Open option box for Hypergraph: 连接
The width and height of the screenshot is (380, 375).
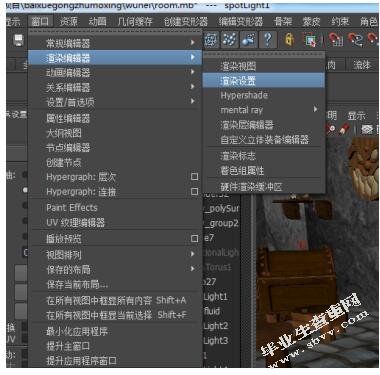[194, 192]
